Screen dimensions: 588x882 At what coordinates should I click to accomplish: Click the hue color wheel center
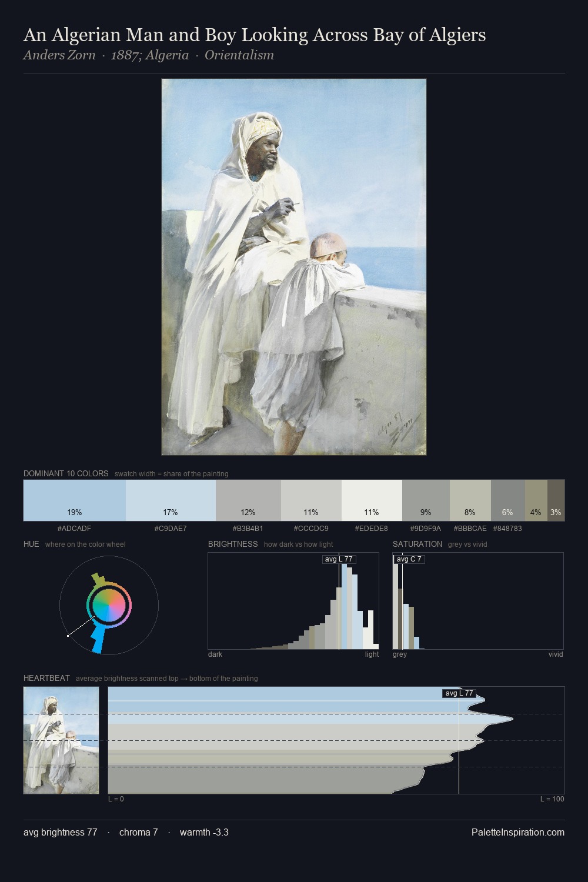pos(109,605)
